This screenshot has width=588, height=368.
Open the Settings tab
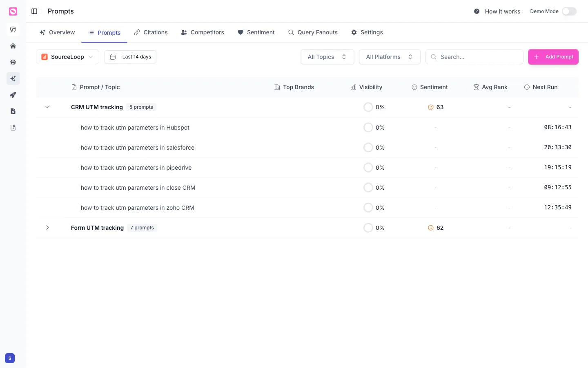(367, 32)
